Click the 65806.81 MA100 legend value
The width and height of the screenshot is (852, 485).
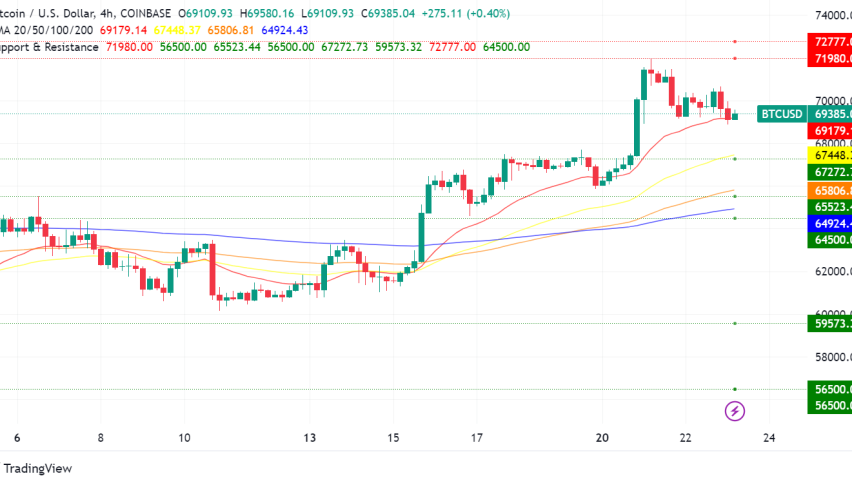pyautogui.click(x=230, y=30)
